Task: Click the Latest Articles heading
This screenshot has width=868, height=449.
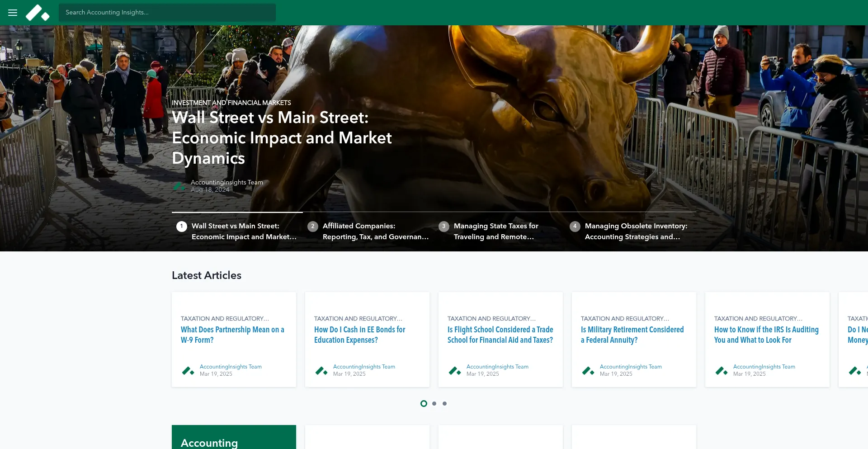Action: coord(207,275)
